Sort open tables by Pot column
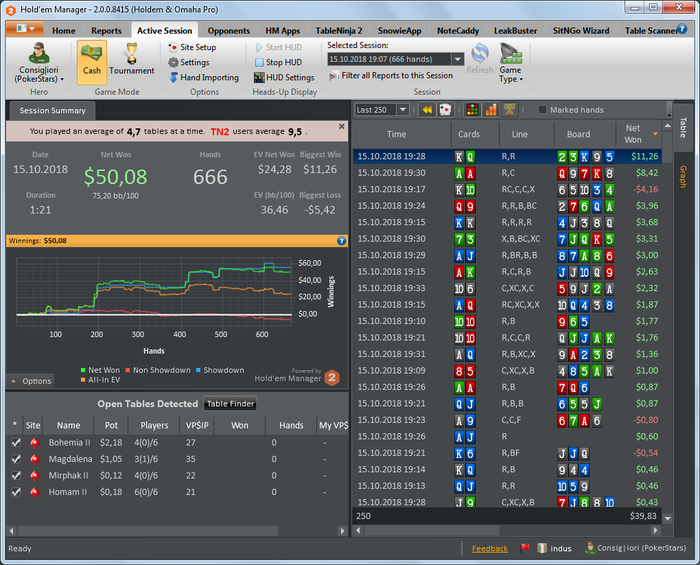This screenshot has width=700, height=565. pos(111,425)
